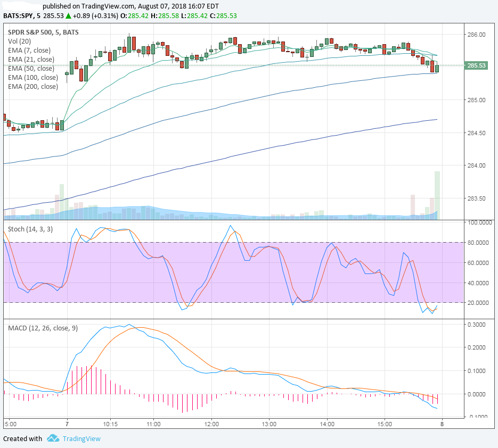Click the day 7 date axis label
Viewport: 498px width, 448px height.
(67, 424)
